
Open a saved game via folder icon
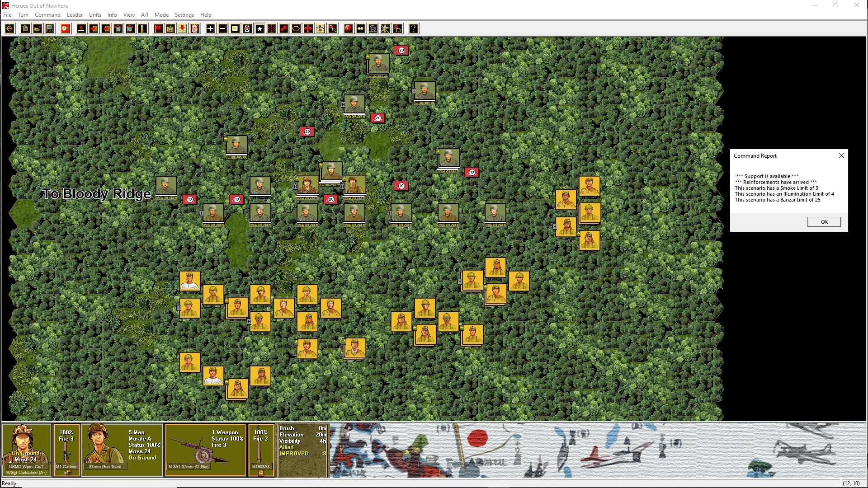click(38, 29)
